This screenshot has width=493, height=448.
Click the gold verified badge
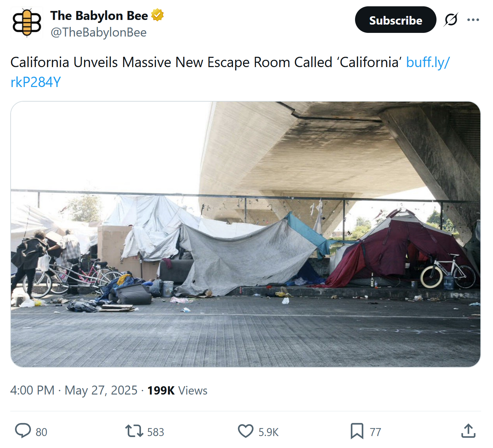coord(158,15)
